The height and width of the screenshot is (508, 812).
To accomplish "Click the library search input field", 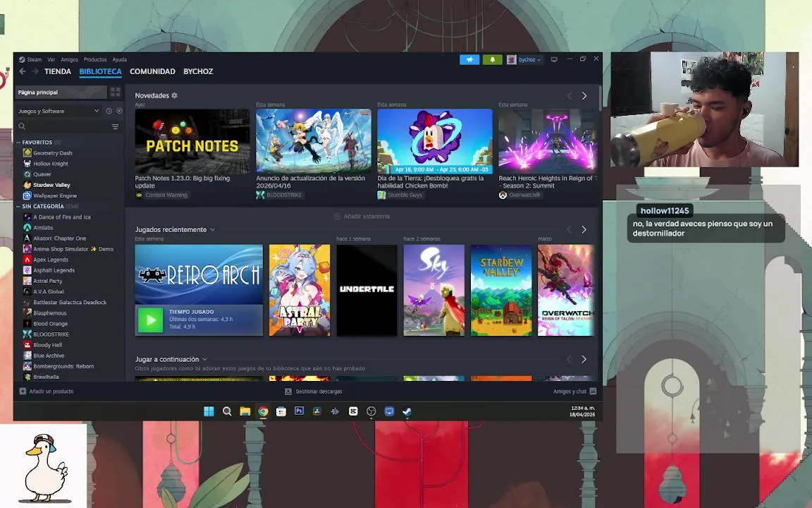I will tap(68, 126).
